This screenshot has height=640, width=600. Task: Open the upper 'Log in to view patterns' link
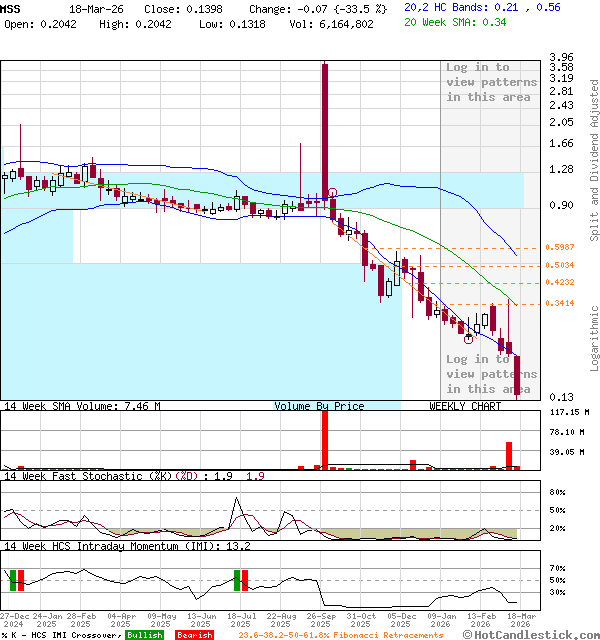491,82
